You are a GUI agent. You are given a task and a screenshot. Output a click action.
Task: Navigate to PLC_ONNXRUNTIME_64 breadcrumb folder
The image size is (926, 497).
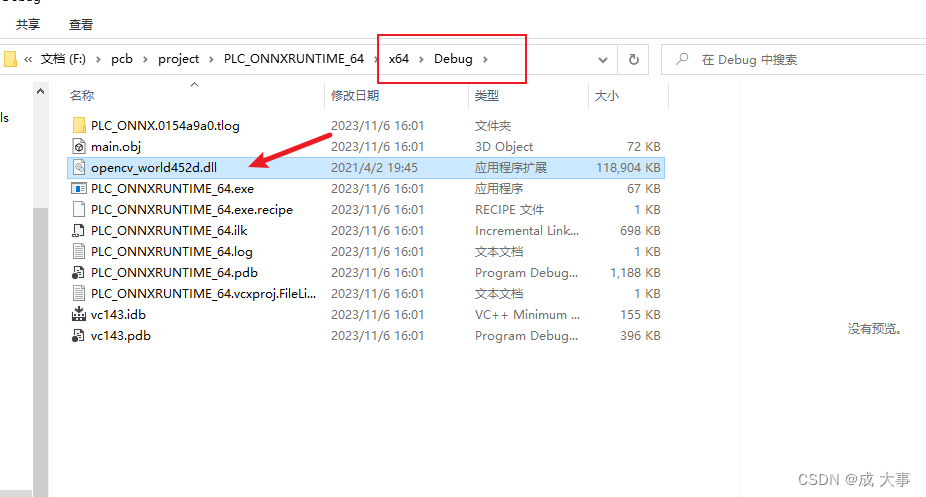tap(294, 59)
